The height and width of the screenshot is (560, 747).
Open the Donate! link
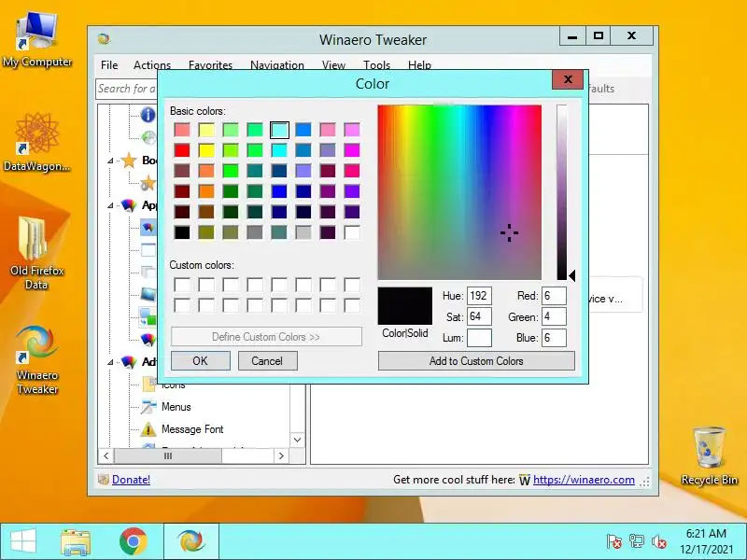[x=131, y=480]
